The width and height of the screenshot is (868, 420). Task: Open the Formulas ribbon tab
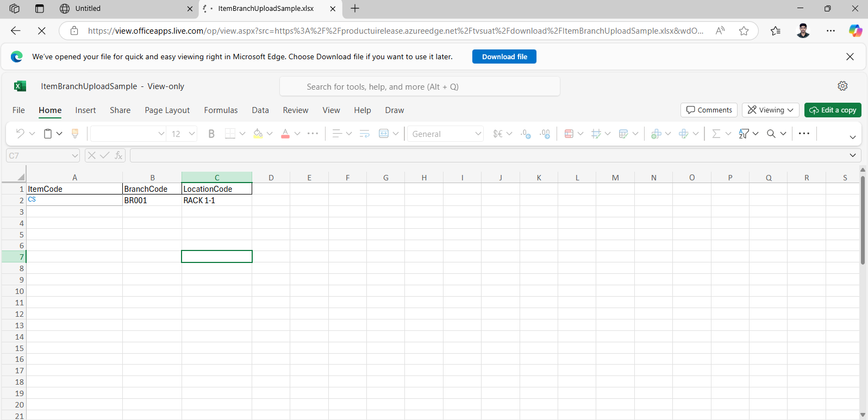tap(221, 110)
